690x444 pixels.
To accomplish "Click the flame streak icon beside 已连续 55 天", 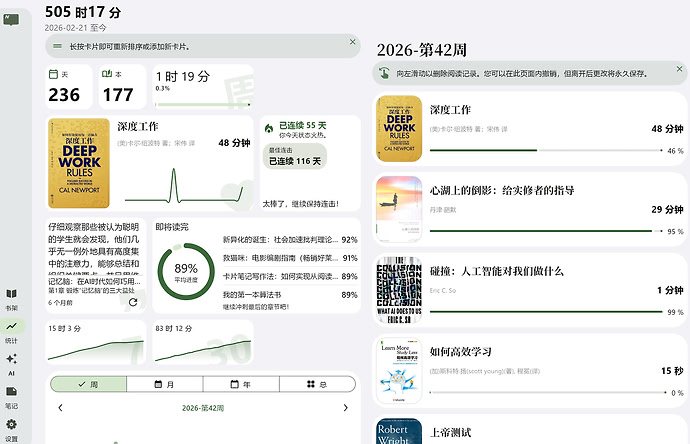I will 268,128.
